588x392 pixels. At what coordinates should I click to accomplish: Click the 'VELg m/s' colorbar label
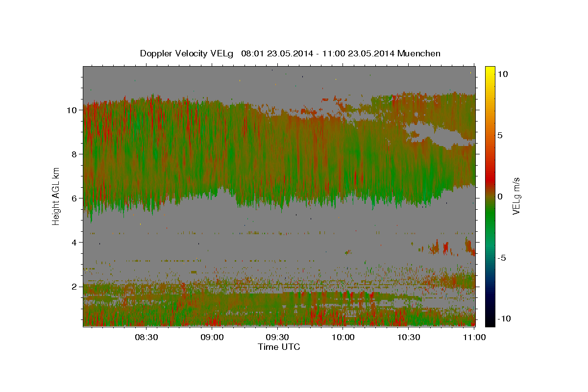tap(516, 196)
